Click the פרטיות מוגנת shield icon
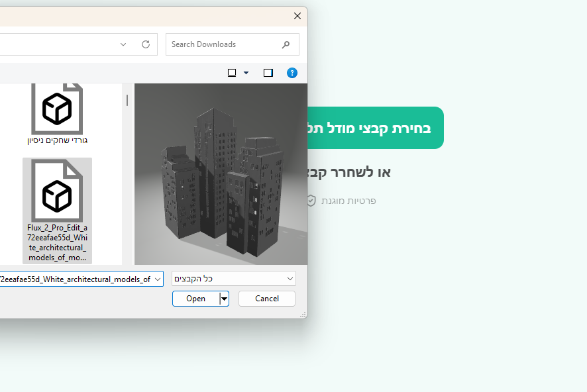This screenshot has width=587, height=392. click(x=311, y=201)
